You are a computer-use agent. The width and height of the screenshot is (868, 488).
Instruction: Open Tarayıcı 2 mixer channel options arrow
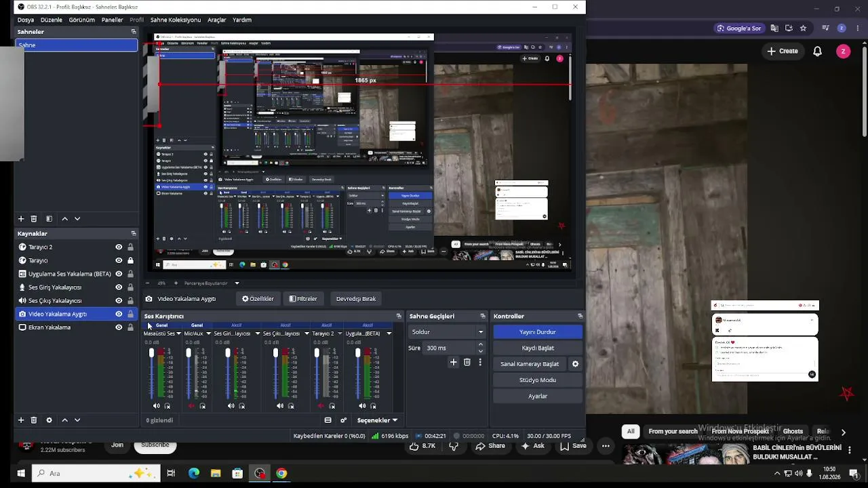click(339, 333)
